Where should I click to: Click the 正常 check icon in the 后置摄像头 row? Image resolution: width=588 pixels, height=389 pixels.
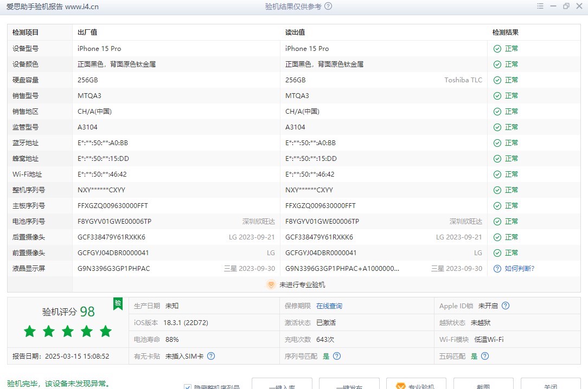coord(497,237)
